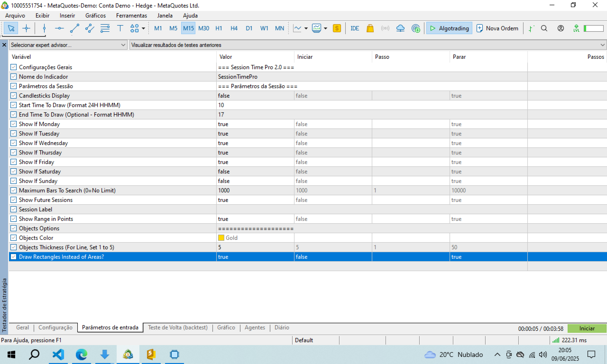
Task: Click the green level progress bar
Action: tap(594, 28)
